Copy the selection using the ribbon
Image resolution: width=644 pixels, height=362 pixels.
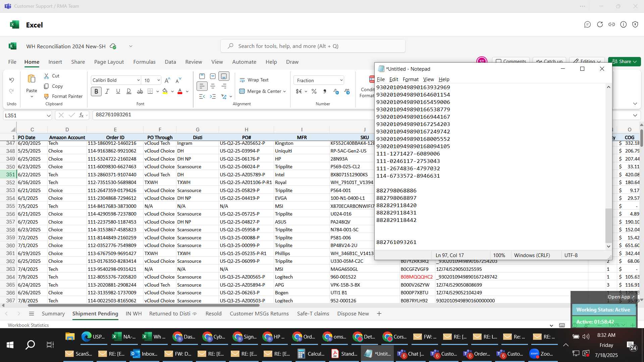(53, 86)
